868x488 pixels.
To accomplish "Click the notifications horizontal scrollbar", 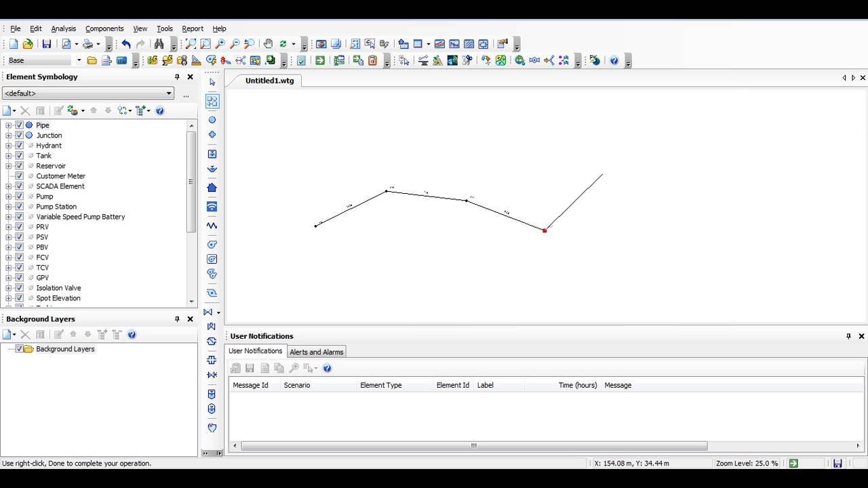I will 474,446.
